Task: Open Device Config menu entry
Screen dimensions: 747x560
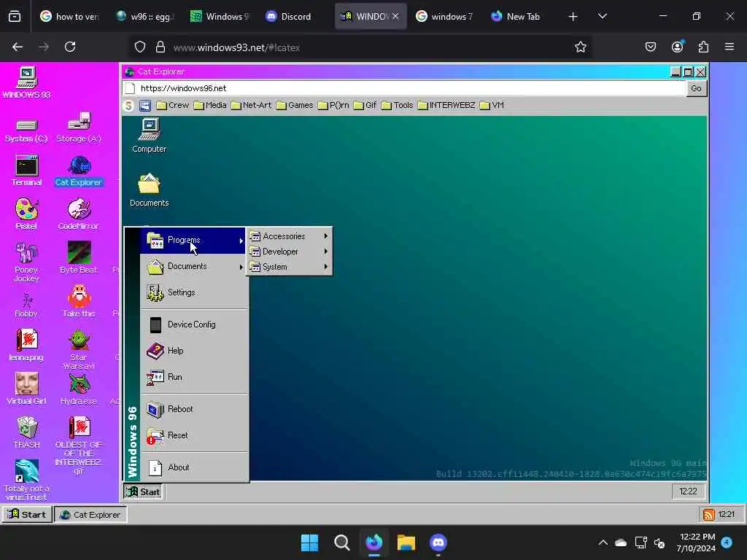Action: 194,324
